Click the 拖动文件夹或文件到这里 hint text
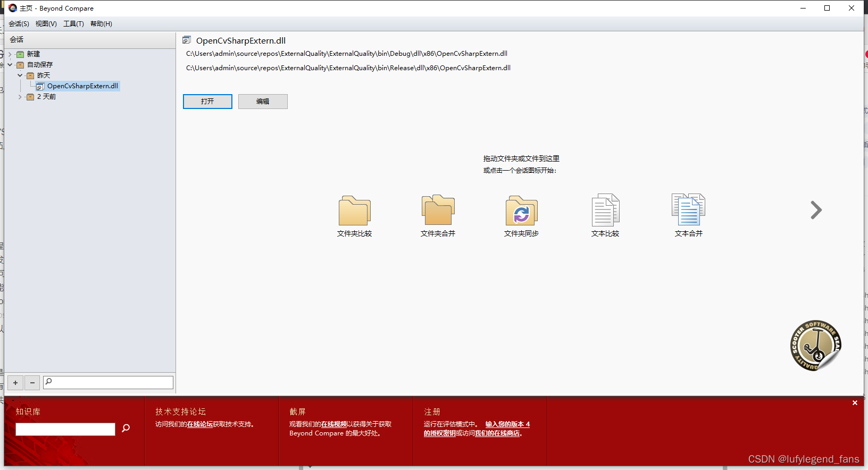Viewport: 868px width, 470px height. [x=521, y=158]
